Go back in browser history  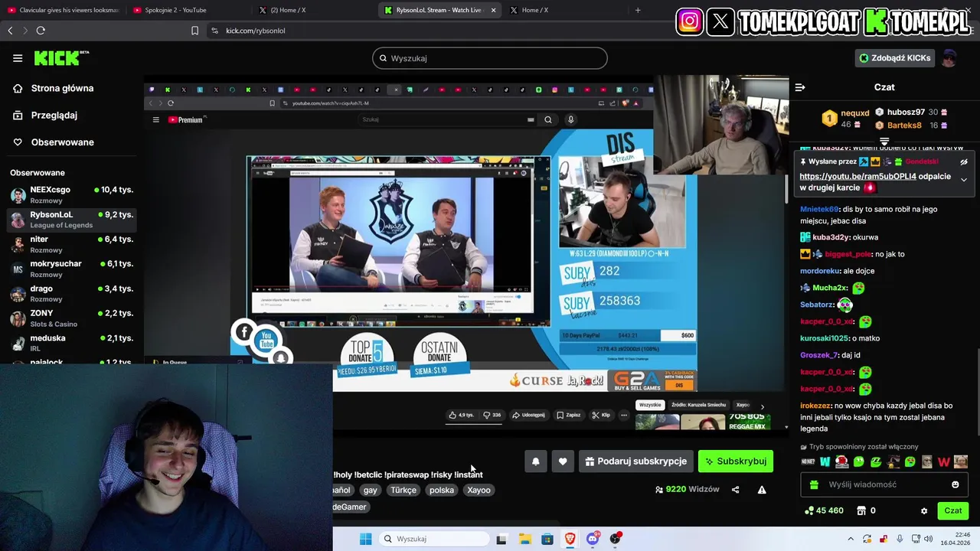click(x=10, y=31)
